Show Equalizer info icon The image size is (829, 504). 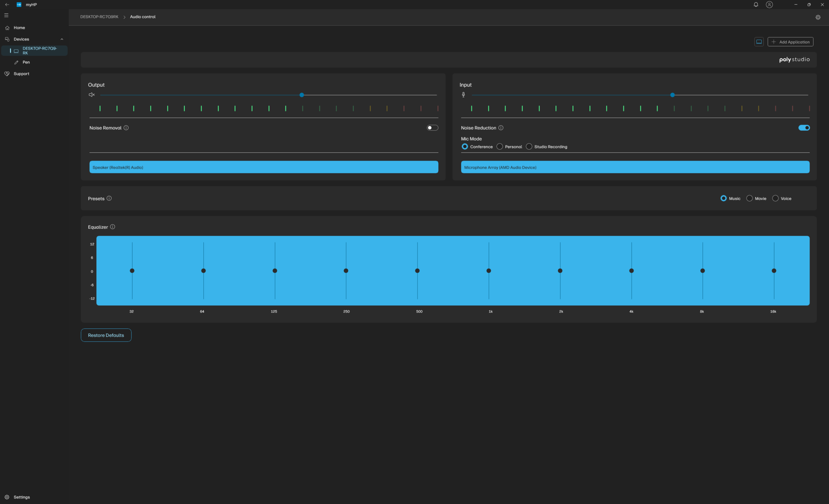click(113, 227)
